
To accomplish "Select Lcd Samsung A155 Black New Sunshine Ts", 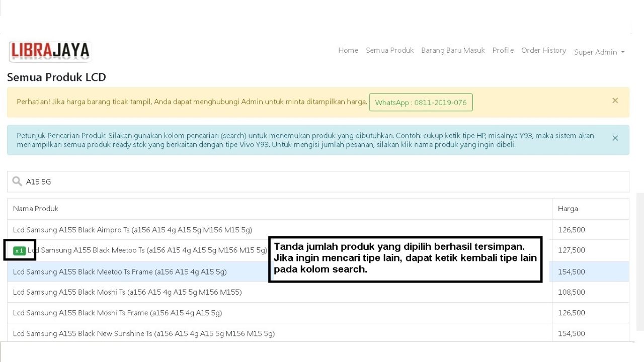I will coord(144,333).
